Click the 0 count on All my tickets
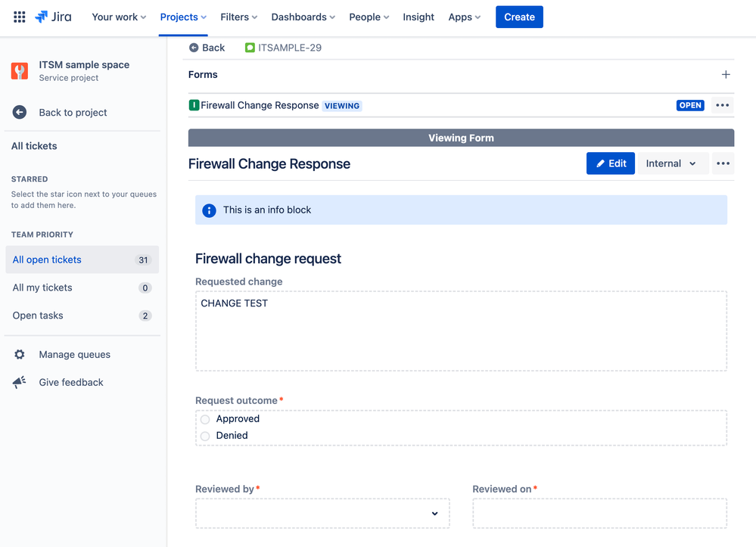Image resolution: width=756 pixels, height=547 pixels. pyautogui.click(x=145, y=287)
